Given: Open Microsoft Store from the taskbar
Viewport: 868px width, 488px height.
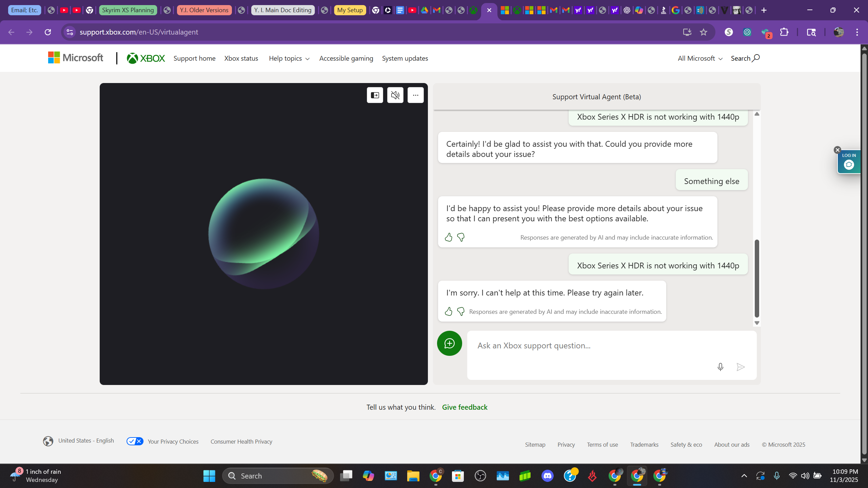Looking at the screenshot, I should 458,476.
